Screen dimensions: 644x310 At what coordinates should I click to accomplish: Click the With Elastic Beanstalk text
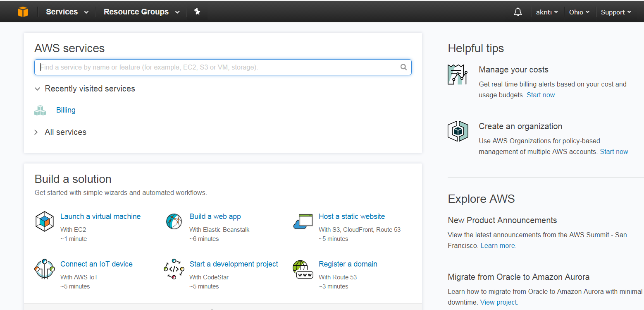[x=219, y=229]
